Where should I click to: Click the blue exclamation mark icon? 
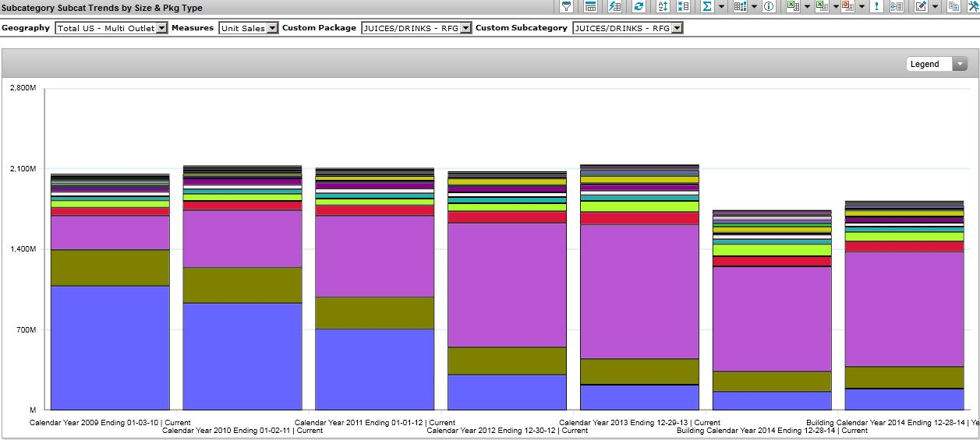pyautogui.click(x=877, y=7)
